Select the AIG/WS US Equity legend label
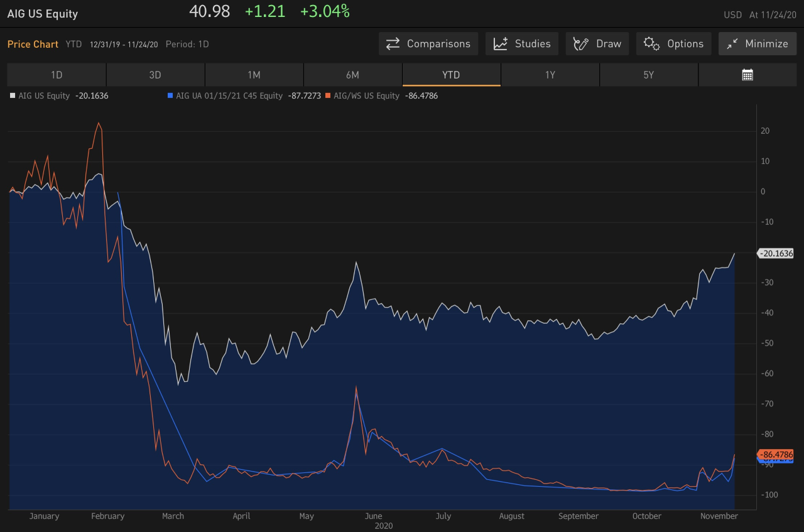 pos(366,96)
